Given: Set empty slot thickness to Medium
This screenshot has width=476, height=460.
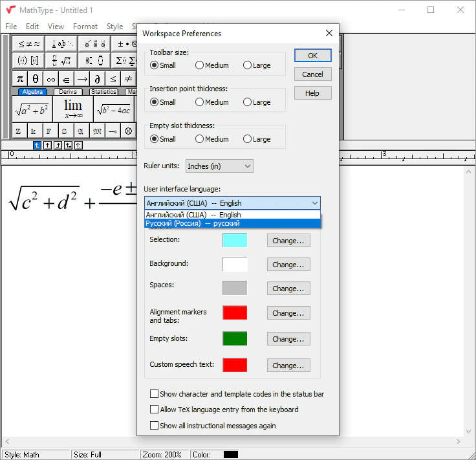Looking at the screenshot, I should (x=212, y=139).
